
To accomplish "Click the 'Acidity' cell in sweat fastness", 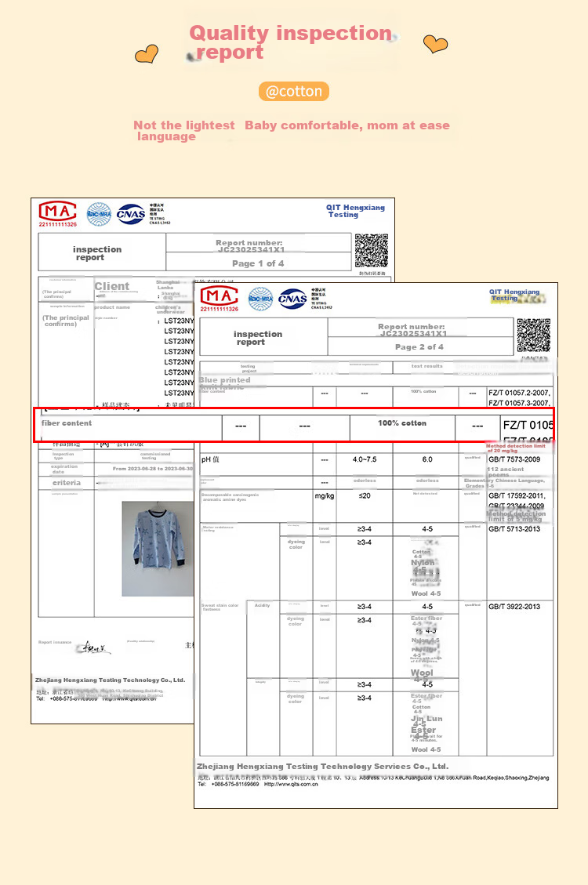I will (263, 605).
